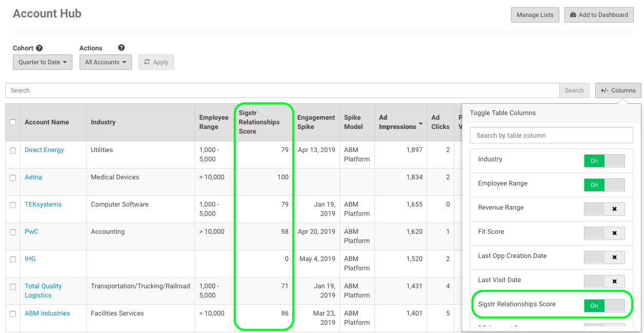This screenshot has height=333, width=644.
Task: Check the TEKsystems row checkbox
Action: click(13, 205)
